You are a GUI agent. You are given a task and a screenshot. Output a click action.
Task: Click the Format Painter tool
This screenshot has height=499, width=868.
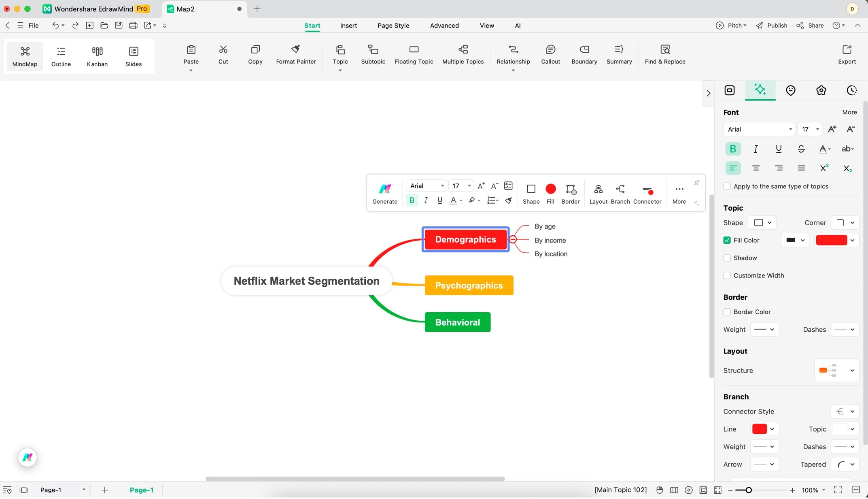point(296,54)
